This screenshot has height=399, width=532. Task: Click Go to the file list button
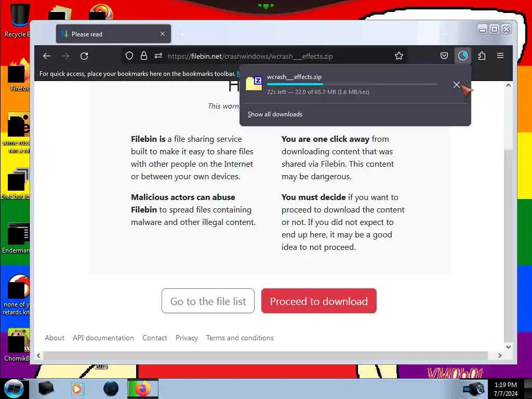tap(208, 301)
